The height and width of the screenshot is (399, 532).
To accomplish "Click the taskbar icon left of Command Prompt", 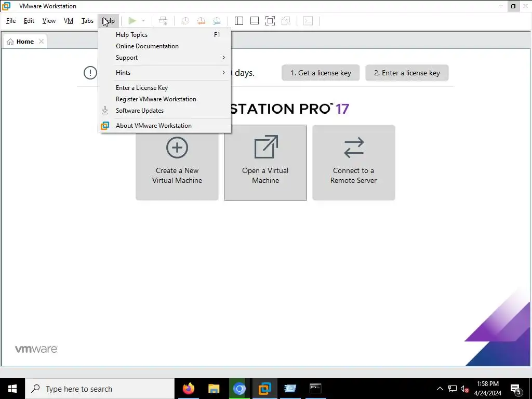I will coord(290,389).
